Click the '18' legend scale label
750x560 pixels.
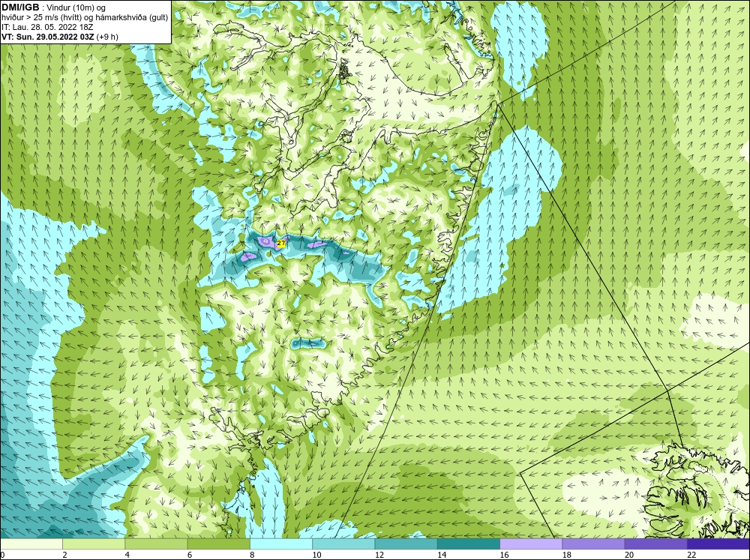point(567,555)
